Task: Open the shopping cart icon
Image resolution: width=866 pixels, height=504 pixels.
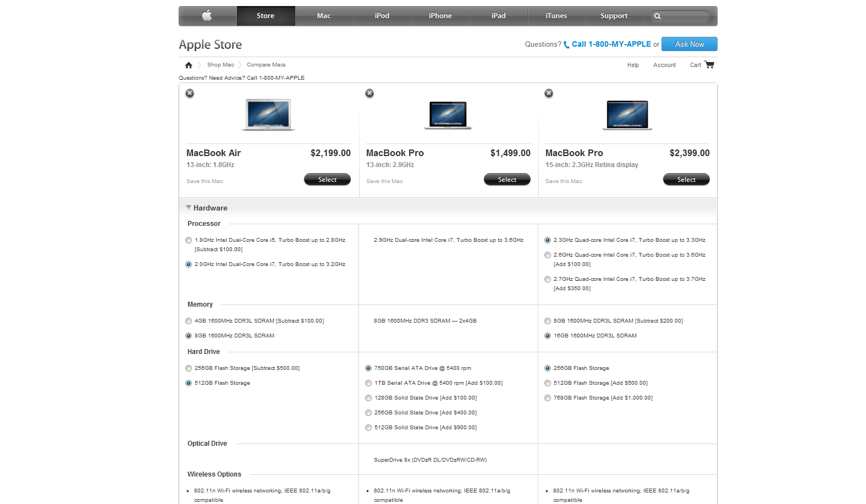Action: (709, 64)
